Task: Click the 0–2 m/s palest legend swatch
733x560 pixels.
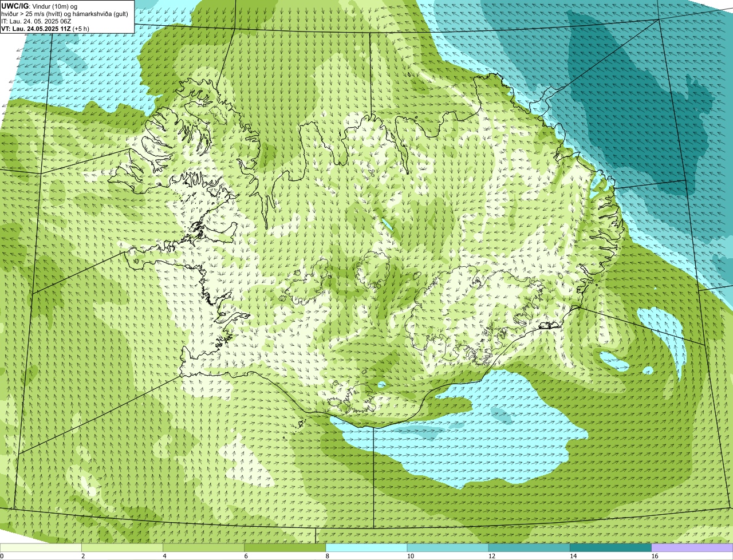Action: pos(41,548)
